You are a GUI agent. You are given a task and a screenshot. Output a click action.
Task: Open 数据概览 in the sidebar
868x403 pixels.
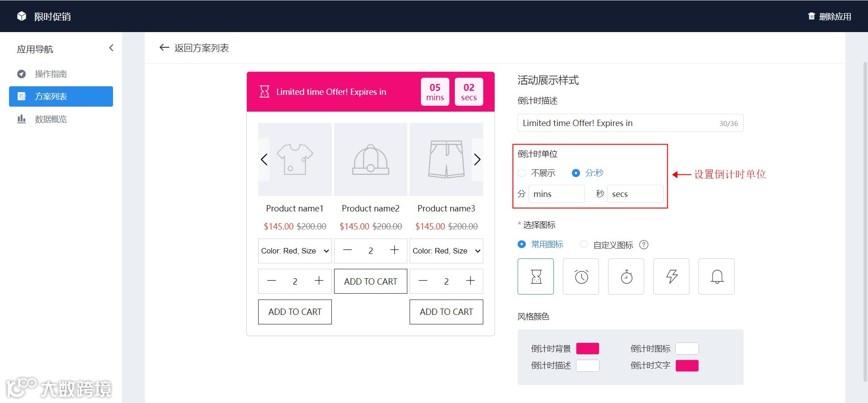(x=61, y=119)
